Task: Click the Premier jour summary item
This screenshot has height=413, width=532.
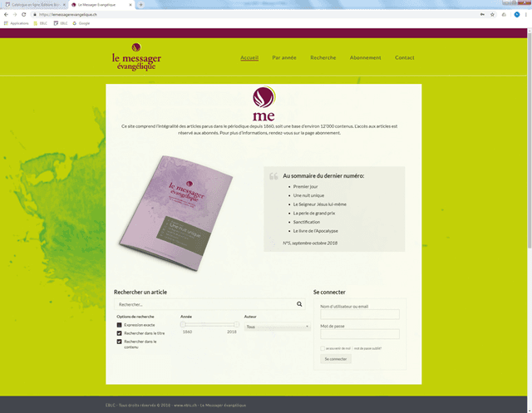Action: 305,186
